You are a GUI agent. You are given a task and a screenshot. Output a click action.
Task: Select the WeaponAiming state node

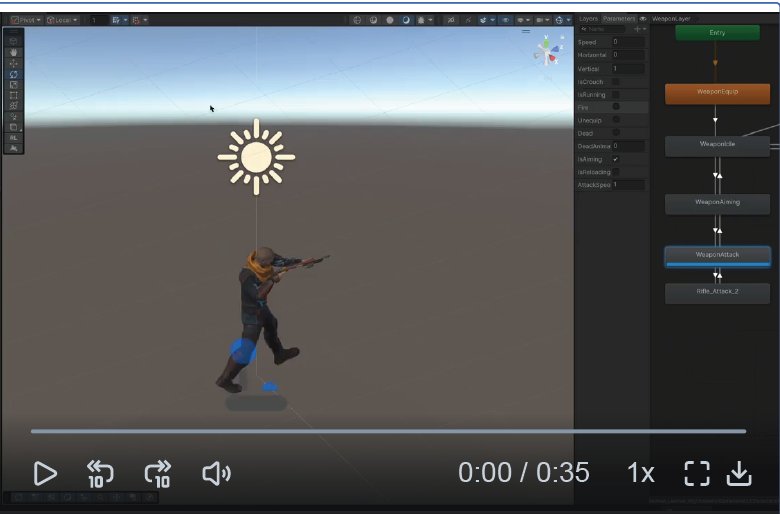(717, 204)
